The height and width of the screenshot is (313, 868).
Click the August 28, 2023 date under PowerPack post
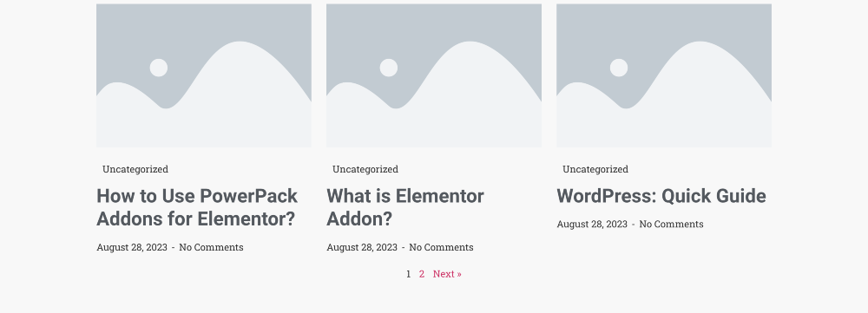(132, 247)
